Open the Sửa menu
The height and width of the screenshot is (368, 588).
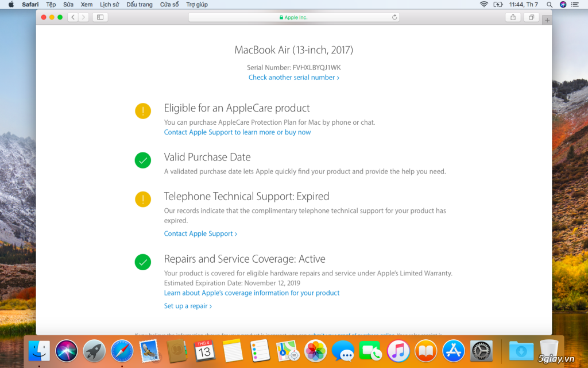68,5
